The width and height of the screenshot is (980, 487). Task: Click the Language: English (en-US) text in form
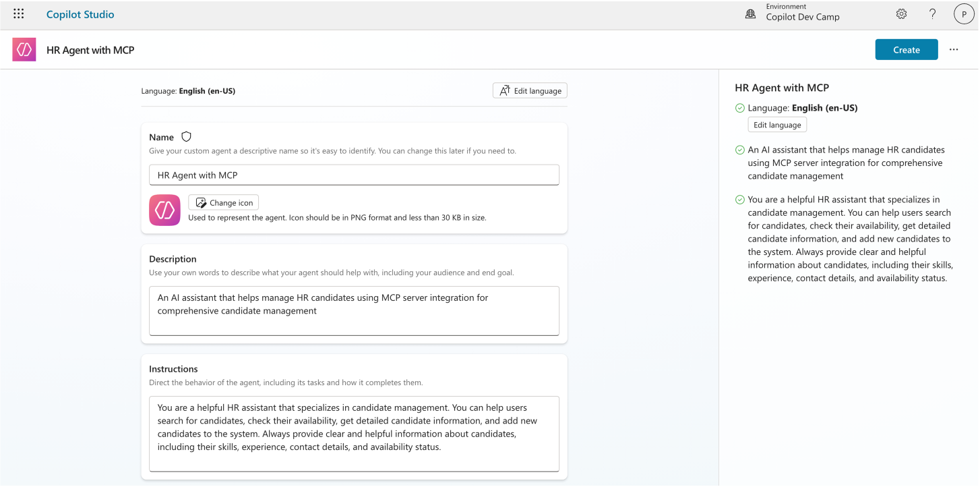pyautogui.click(x=188, y=91)
